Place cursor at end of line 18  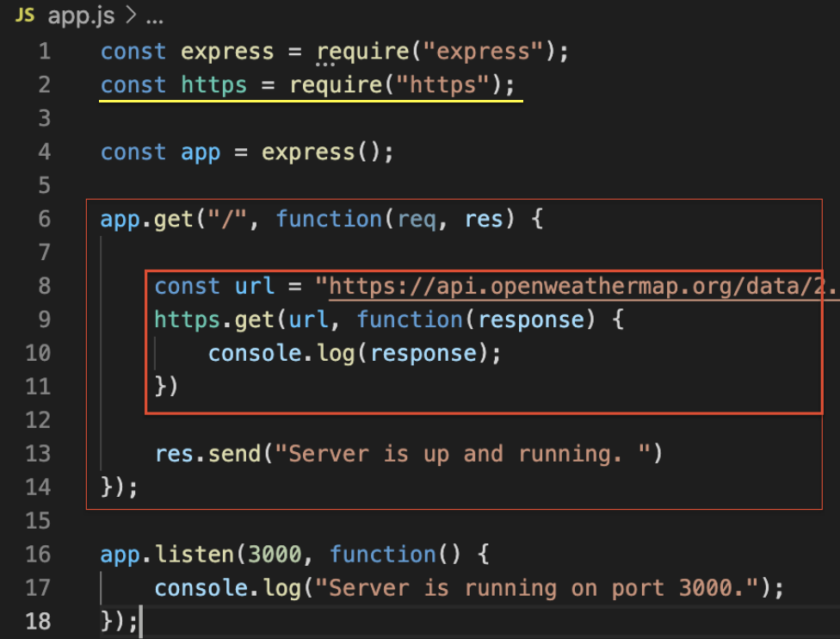(x=139, y=622)
